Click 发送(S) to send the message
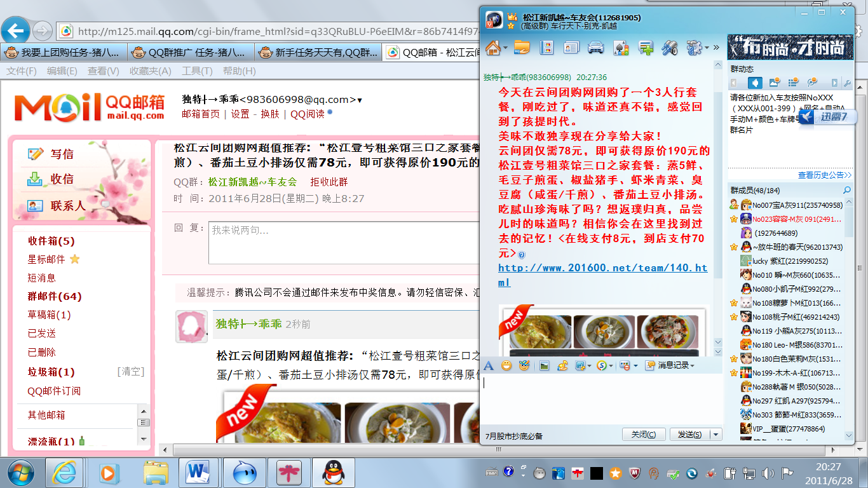Viewport: 868px width, 488px height. [689, 435]
